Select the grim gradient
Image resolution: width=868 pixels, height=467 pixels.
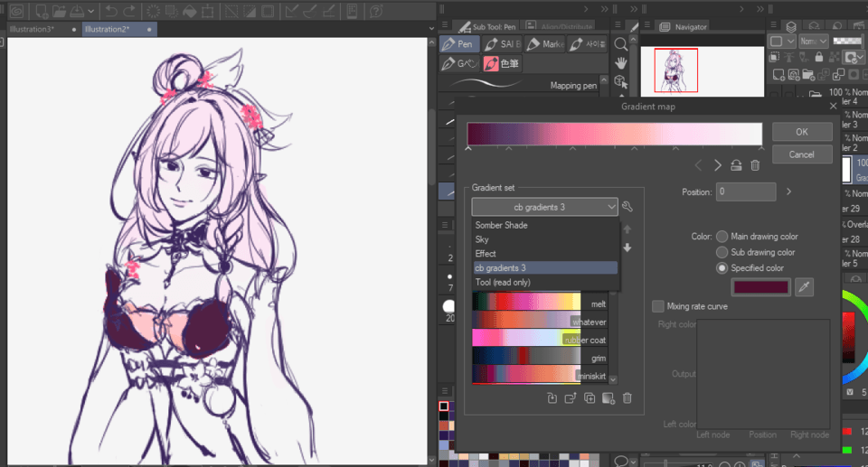540,357
